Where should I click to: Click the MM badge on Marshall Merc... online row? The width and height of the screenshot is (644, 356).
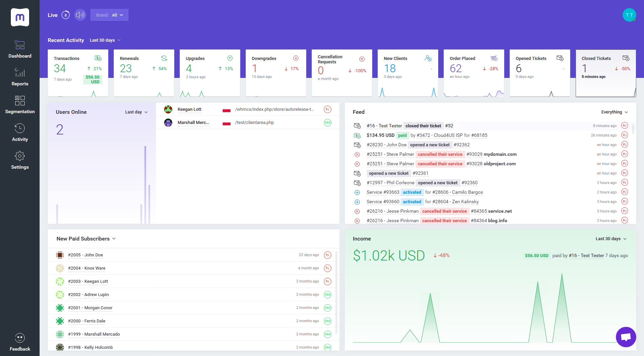click(x=327, y=123)
